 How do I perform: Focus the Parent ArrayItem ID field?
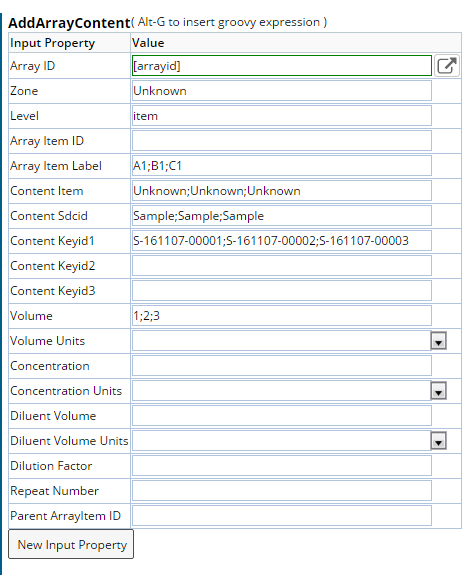coord(282,516)
